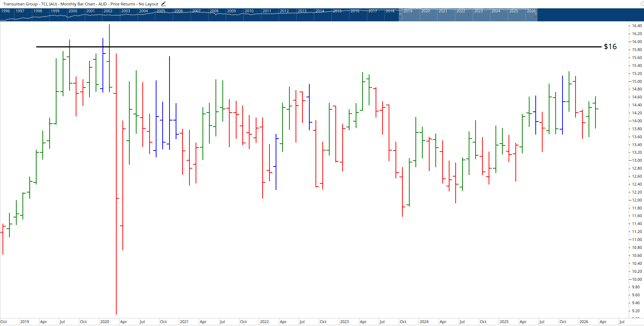
Task: Click the "2026" label on the bottom date axis
Action: [585, 321]
